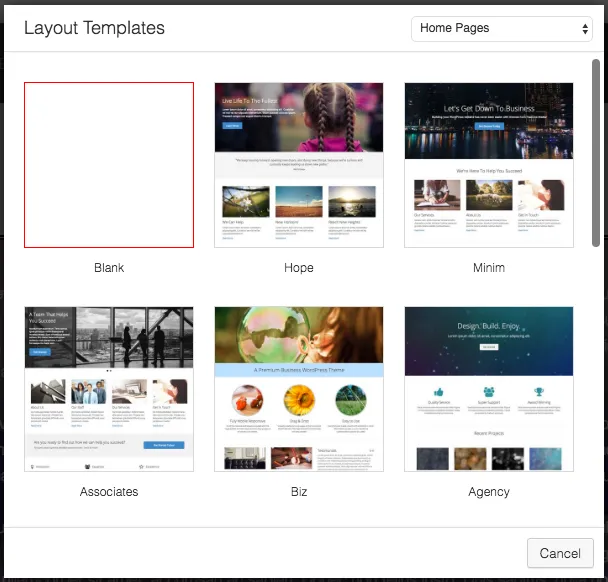
Task: Click the Biz template label
Action: (299, 492)
